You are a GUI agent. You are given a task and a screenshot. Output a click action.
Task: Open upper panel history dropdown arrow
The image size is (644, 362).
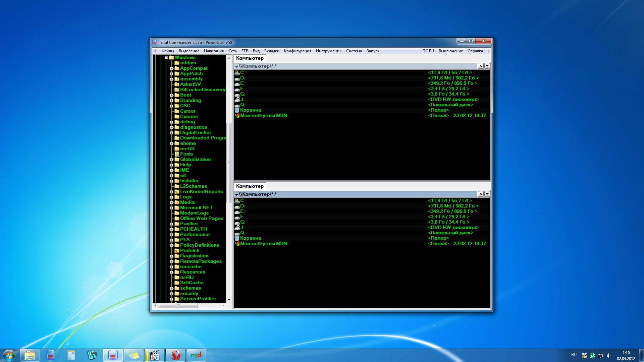[x=487, y=66]
